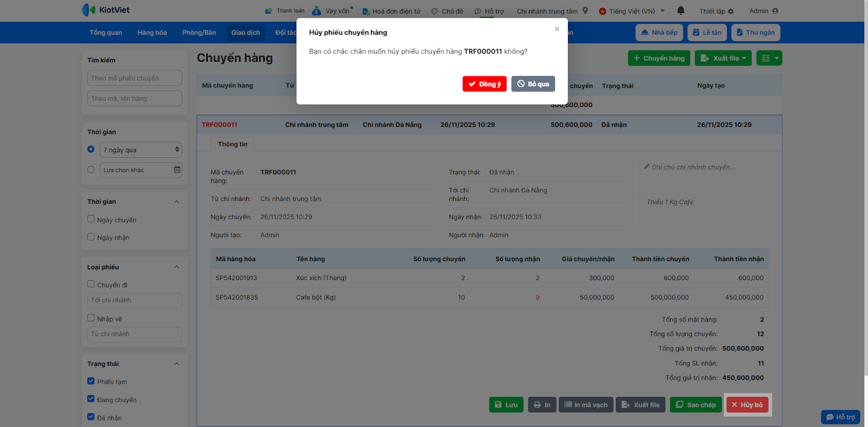Focus Theo mã phiếu chuyển field
Image resolution: width=868 pixels, height=427 pixels.
pos(135,78)
